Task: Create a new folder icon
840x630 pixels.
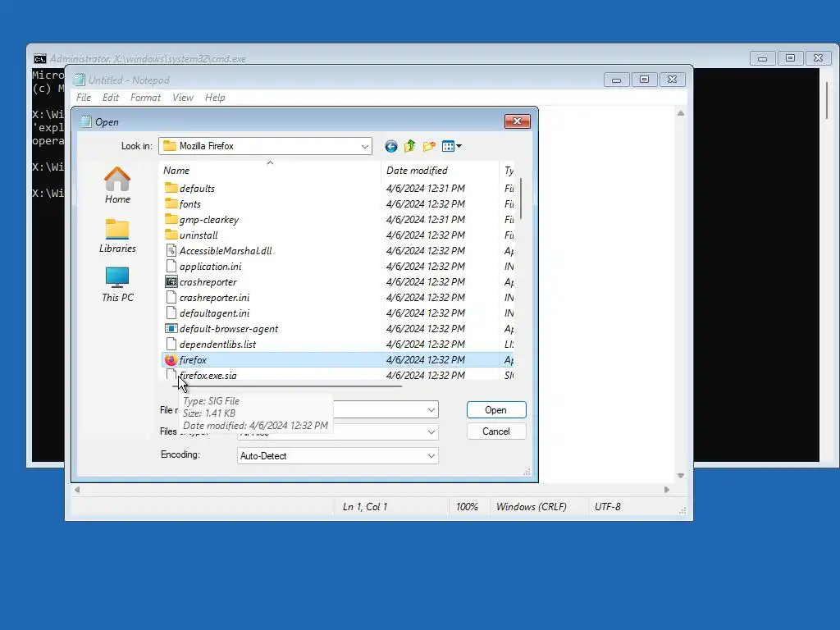Action: click(429, 146)
